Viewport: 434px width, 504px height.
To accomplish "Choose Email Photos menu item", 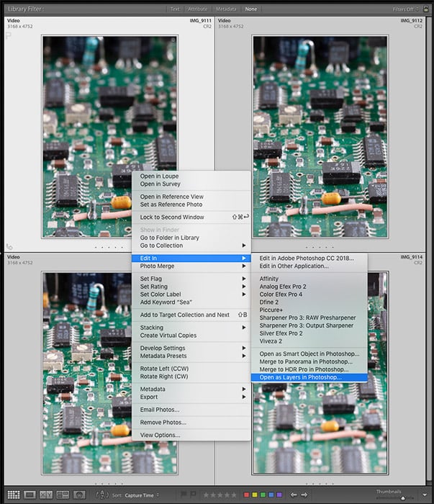I will (x=191, y=410).
